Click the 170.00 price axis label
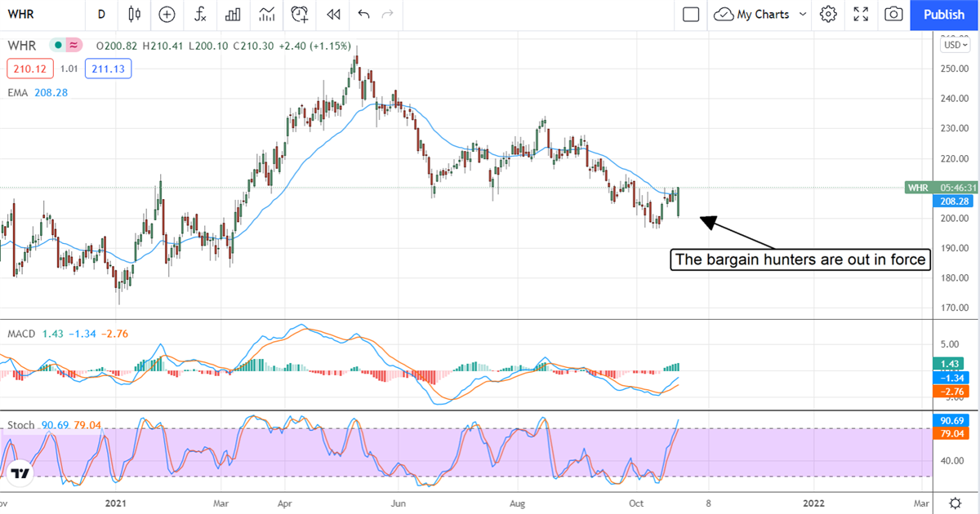This screenshot has height=514, width=980. click(x=953, y=308)
